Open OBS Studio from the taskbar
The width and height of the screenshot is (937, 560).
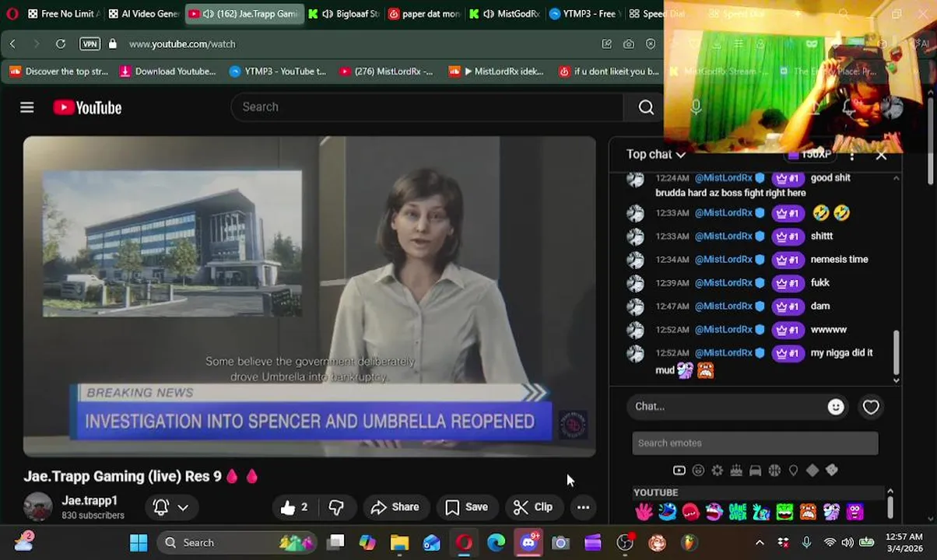pos(625,543)
